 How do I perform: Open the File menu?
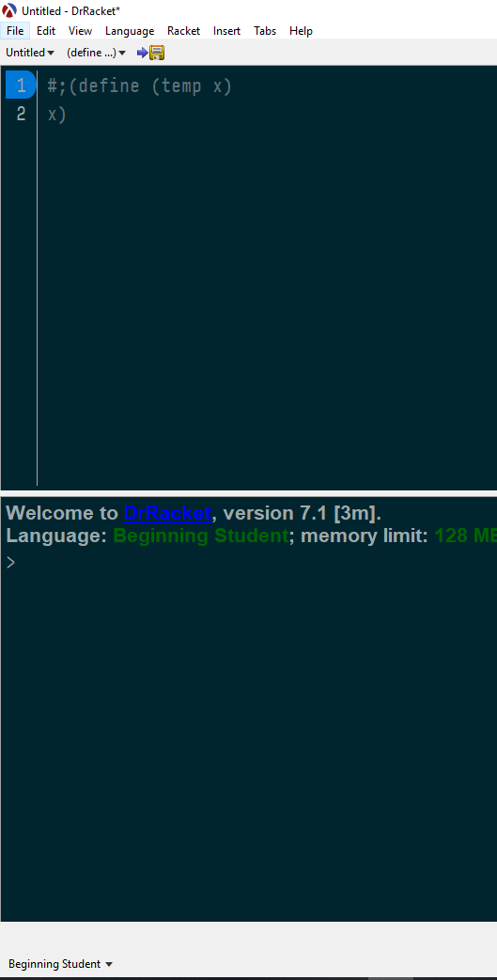click(x=15, y=31)
